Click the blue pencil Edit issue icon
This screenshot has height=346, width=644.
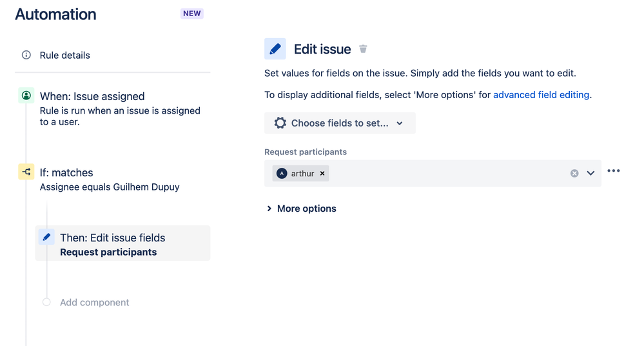pos(275,49)
